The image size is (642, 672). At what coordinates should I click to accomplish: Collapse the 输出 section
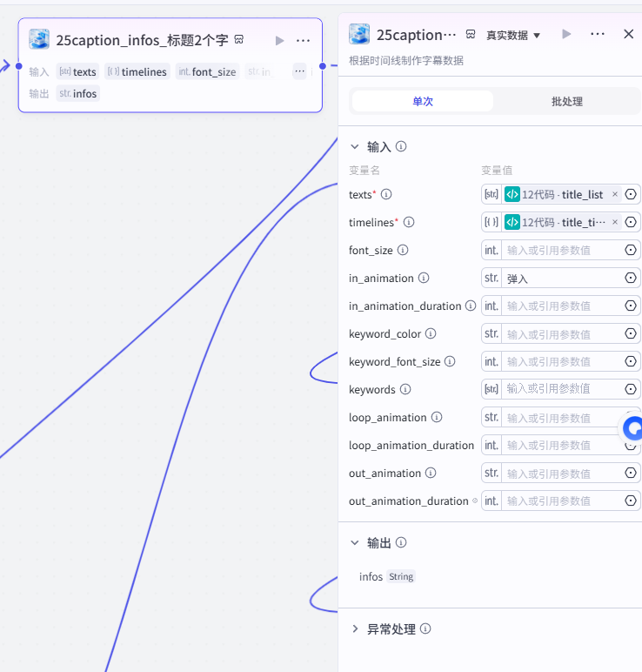click(355, 542)
